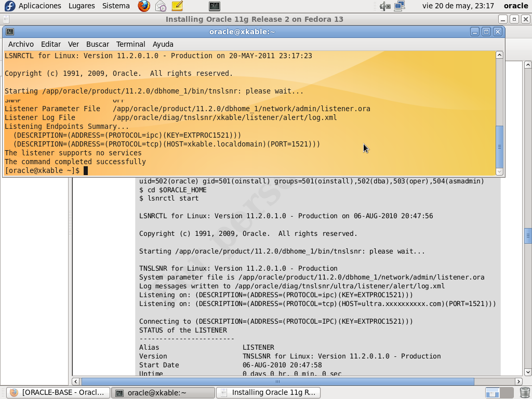This screenshot has height=399, width=532.
Task: Open the oracle user menu
Action: click(516, 6)
